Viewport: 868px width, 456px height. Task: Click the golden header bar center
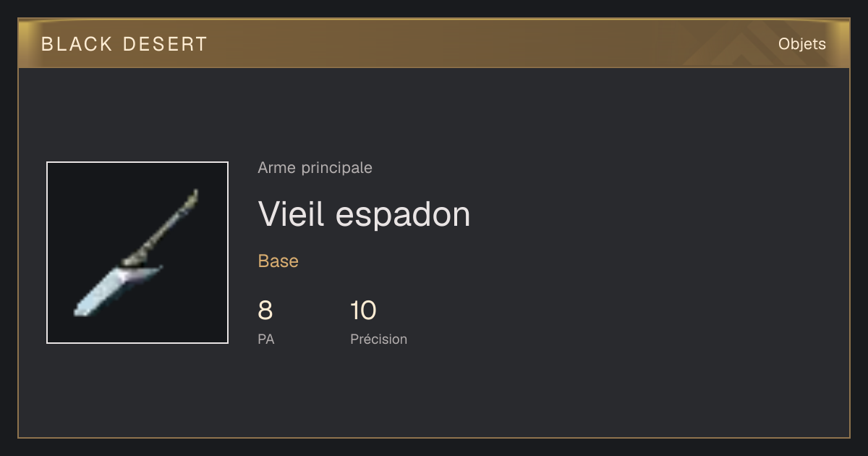(x=434, y=43)
